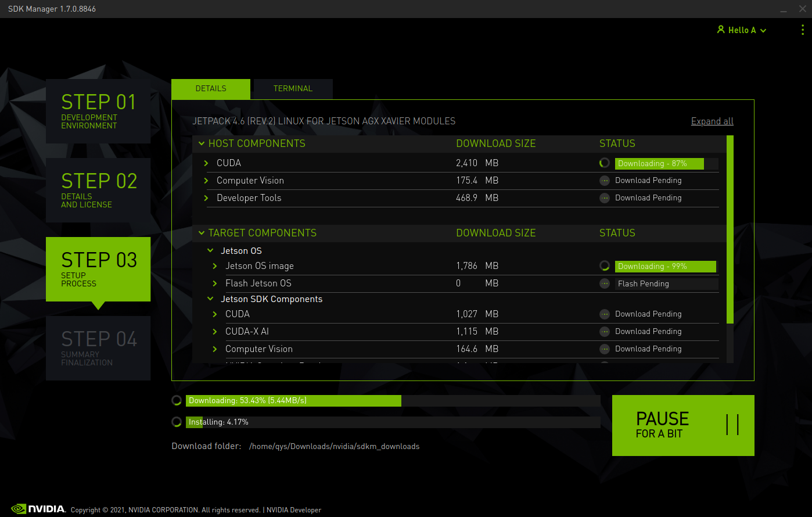Click the download folder path
The image size is (812, 517).
coord(334,447)
